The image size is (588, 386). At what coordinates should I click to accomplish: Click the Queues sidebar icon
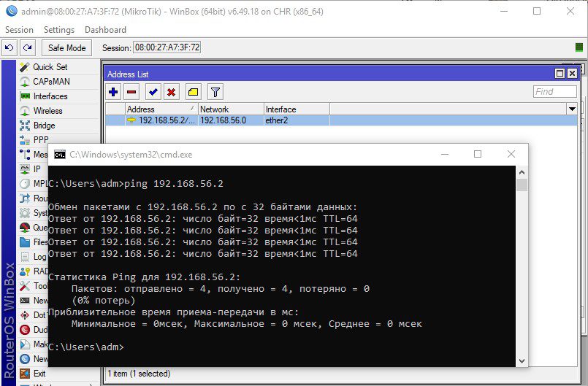(x=25, y=228)
